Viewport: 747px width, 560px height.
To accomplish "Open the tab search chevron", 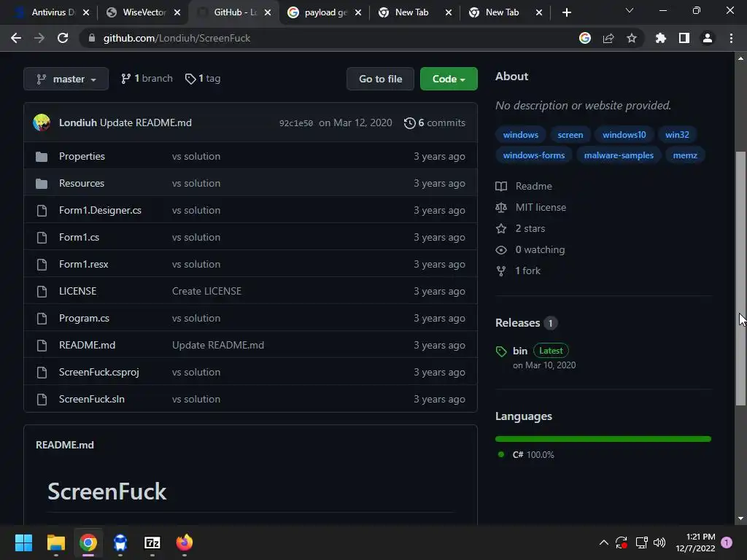I will 630,10.
